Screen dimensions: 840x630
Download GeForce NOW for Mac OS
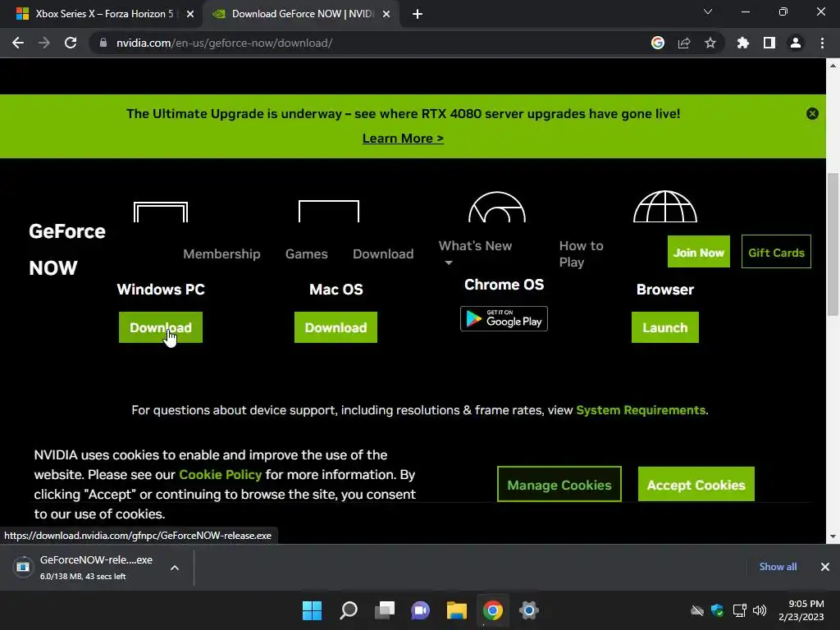pos(336,327)
